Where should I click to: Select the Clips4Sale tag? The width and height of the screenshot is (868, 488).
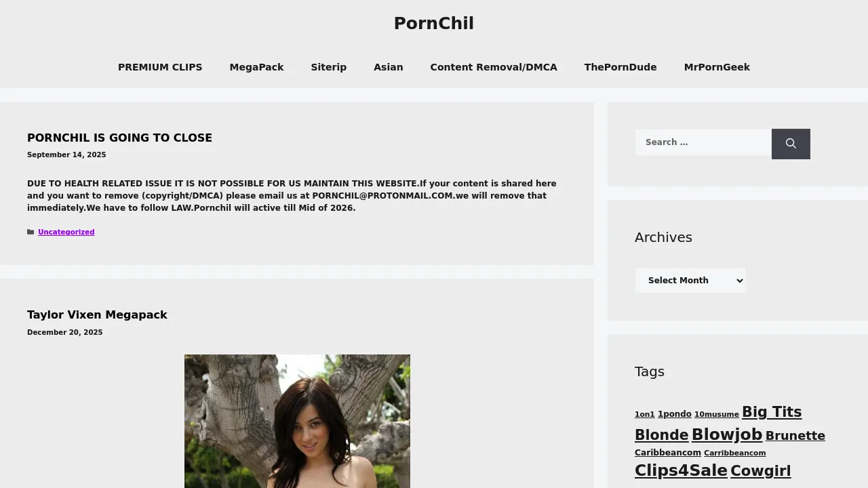(x=681, y=470)
